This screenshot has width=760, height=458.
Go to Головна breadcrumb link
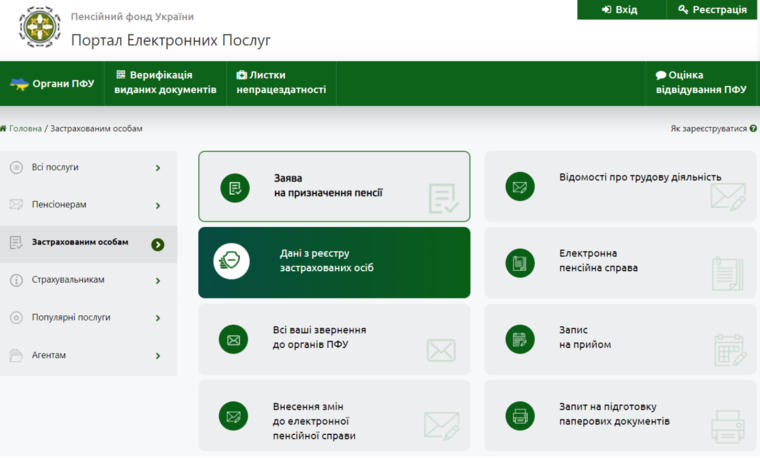[25, 129]
